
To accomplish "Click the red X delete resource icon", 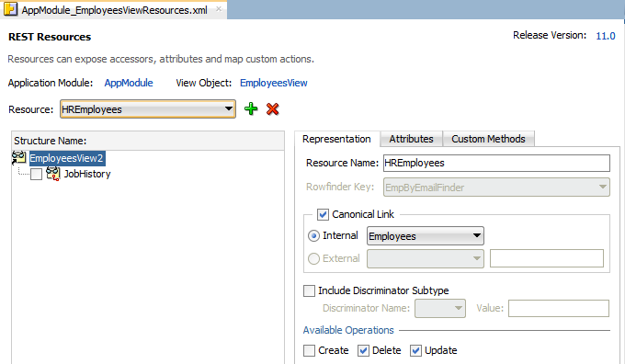I will [273, 108].
